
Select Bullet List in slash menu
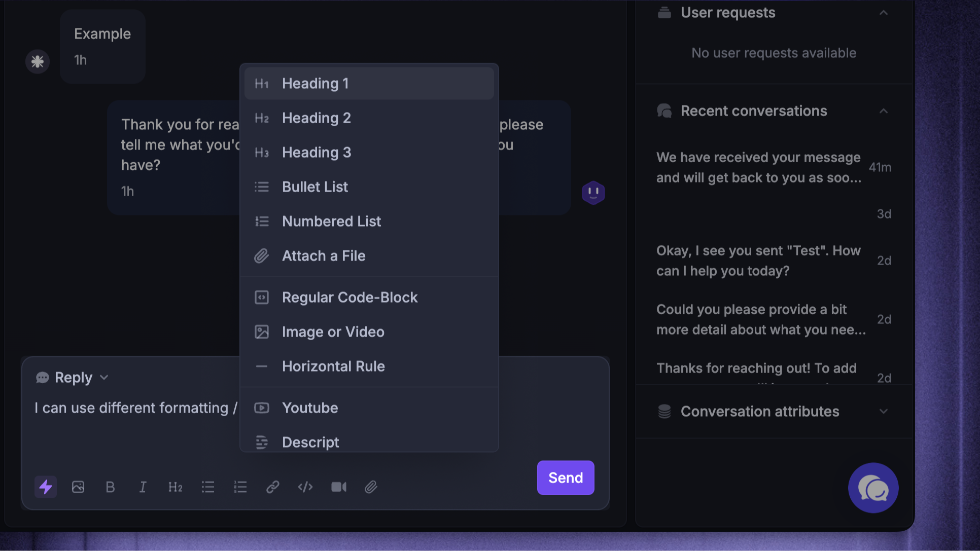(369, 187)
